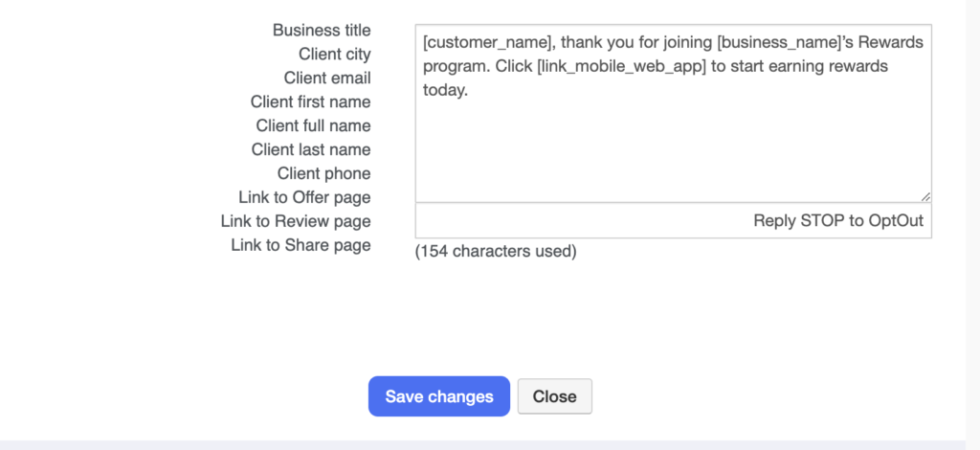Viewport: 980px width, 450px height.
Task: Add the Client phone merge tag
Action: click(323, 174)
